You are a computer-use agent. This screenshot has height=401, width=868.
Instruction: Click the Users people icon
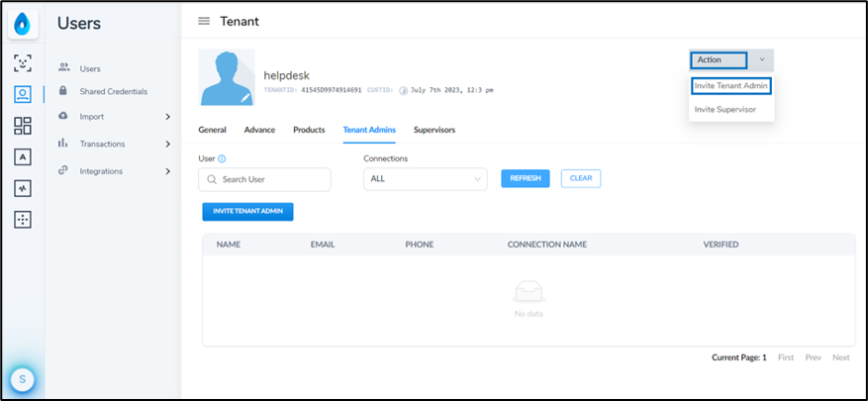63,67
